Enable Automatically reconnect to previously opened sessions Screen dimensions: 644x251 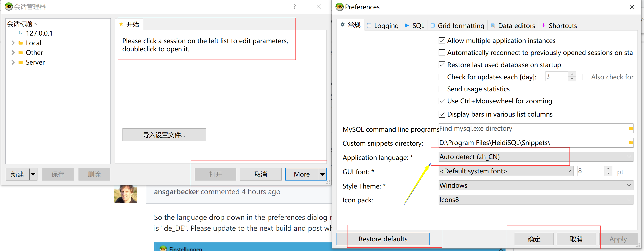point(442,53)
